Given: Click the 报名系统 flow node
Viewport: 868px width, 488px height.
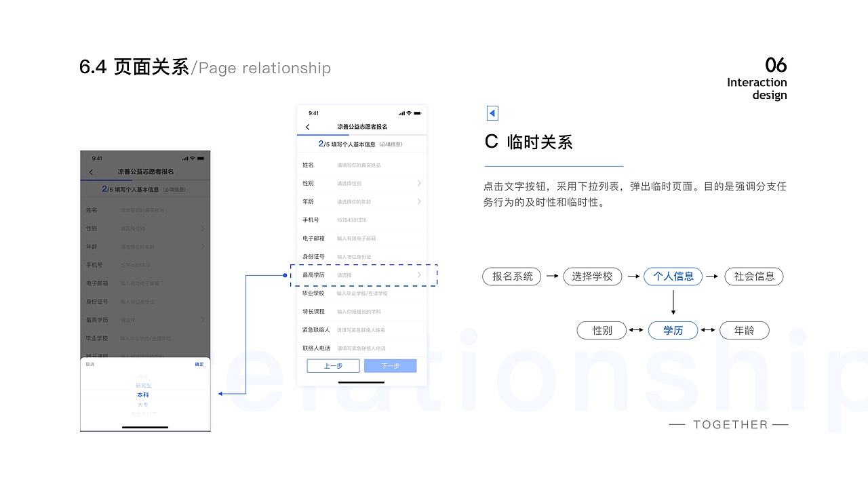Looking at the screenshot, I should click(512, 276).
